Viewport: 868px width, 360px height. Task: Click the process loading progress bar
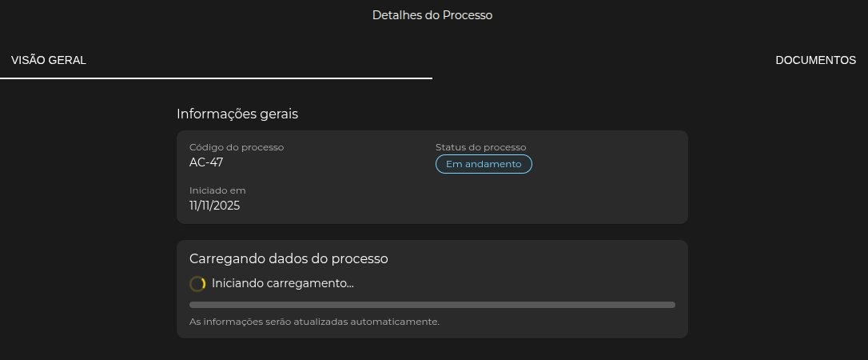tap(432, 305)
